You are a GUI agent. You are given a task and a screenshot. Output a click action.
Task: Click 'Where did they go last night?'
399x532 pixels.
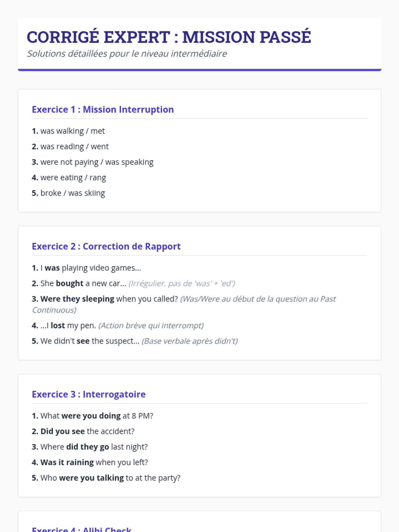coord(94,447)
